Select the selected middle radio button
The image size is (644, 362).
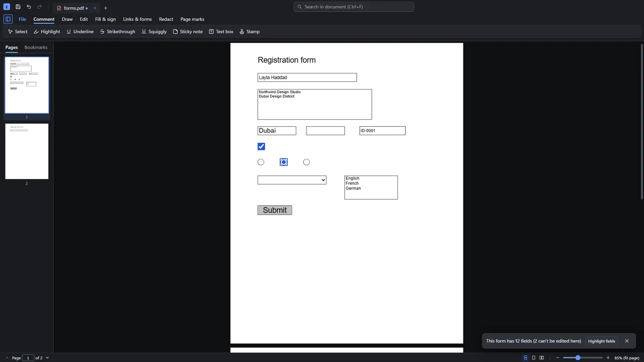284,162
